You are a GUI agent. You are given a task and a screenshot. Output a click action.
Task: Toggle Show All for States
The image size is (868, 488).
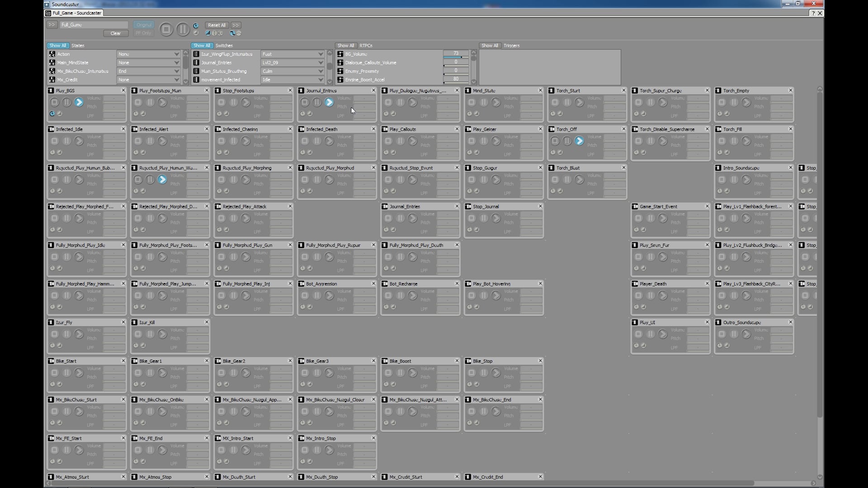click(57, 46)
